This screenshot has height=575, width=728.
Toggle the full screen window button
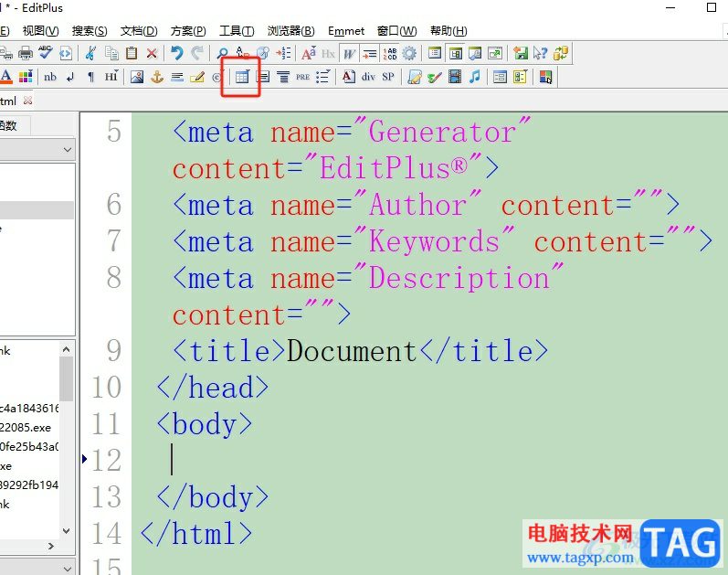495,53
